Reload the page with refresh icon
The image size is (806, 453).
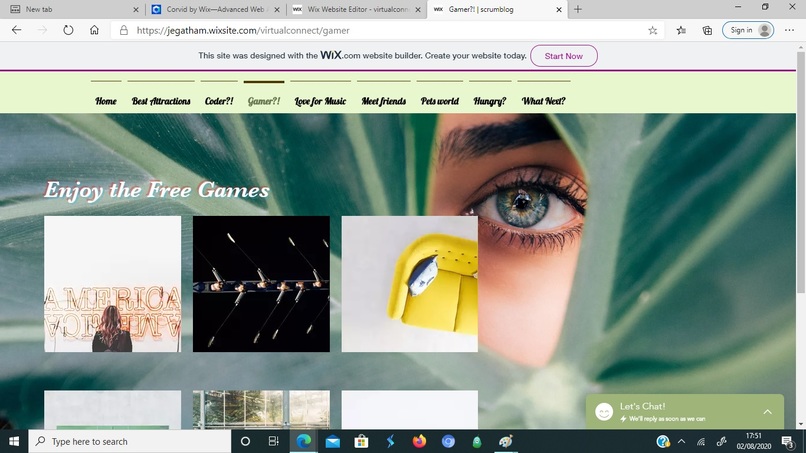[68, 30]
